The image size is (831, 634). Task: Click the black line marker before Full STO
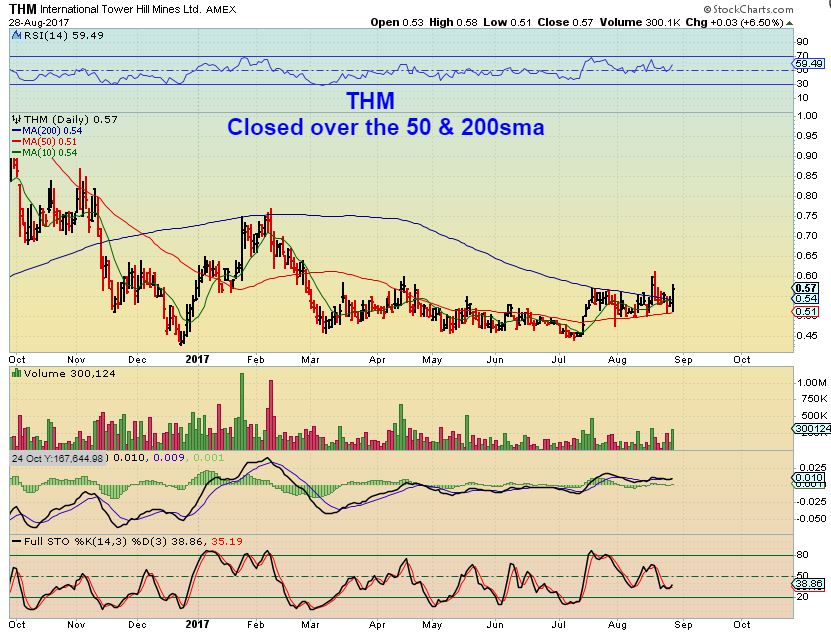tap(17, 542)
